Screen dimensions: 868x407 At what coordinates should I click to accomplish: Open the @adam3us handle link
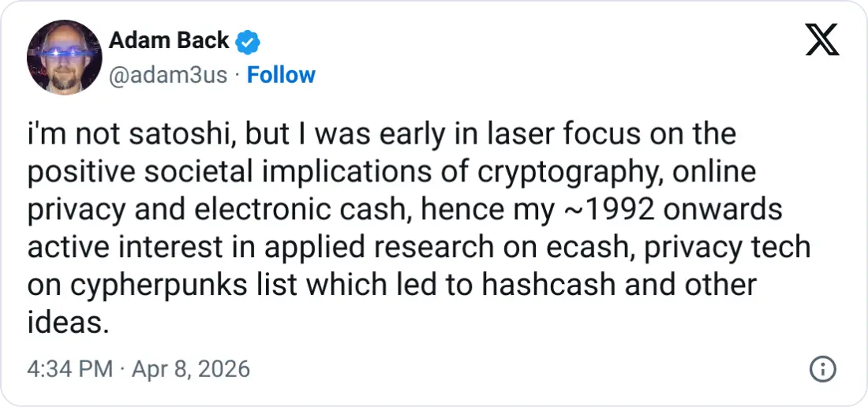[x=167, y=75]
